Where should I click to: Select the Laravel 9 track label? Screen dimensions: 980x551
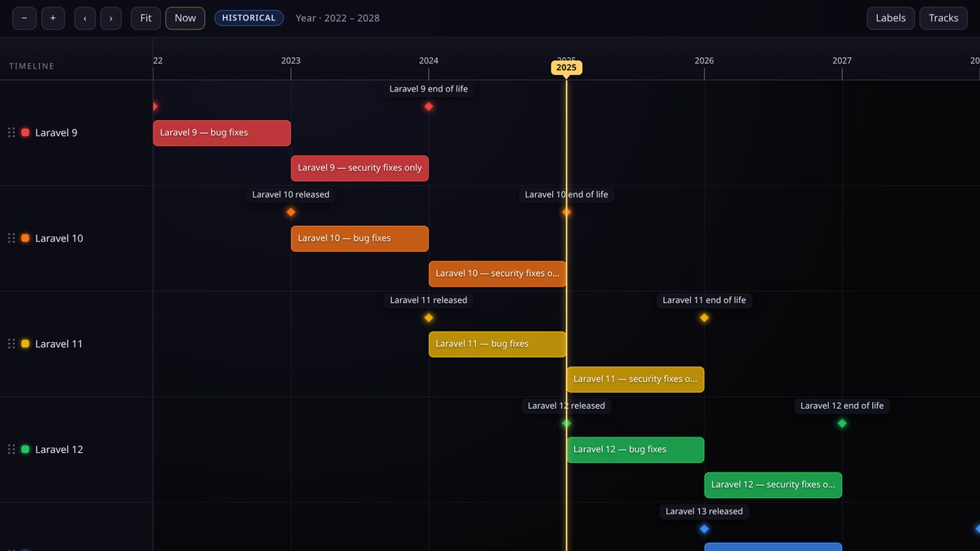56,132
